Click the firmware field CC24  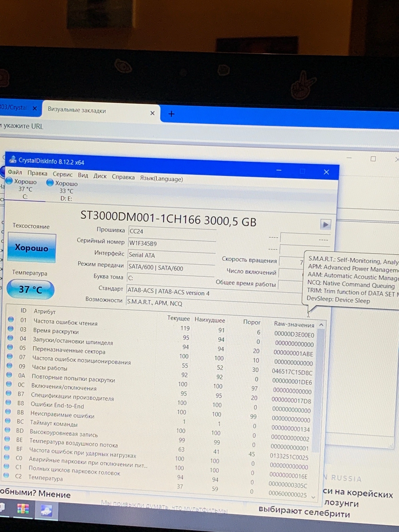(x=172, y=232)
